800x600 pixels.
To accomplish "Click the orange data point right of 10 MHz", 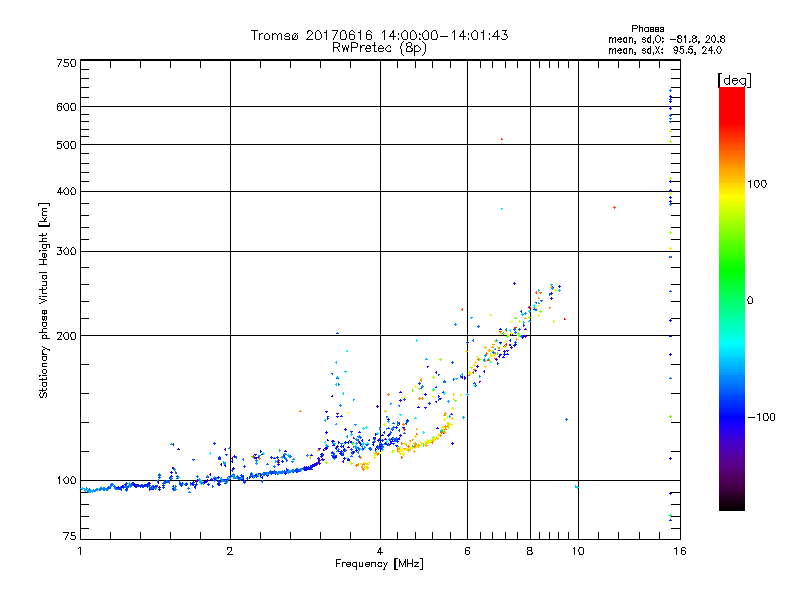I will coord(614,208).
